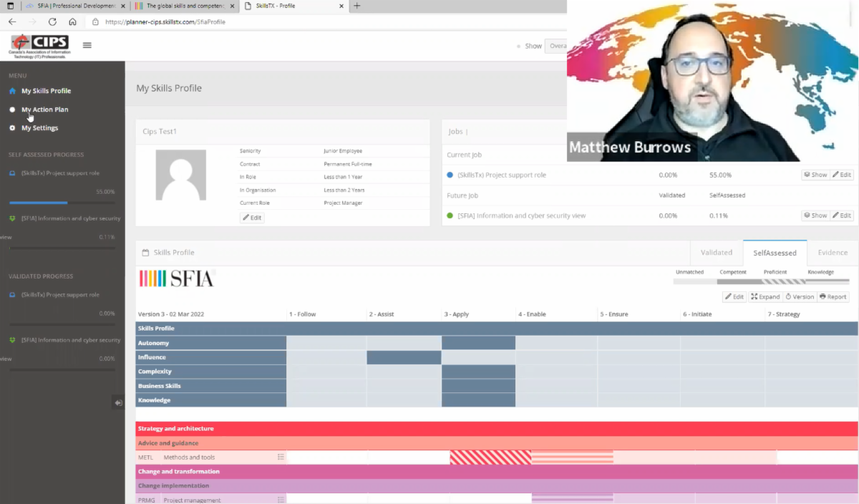Image resolution: width=859 pixels, height=504 pixels.
Task: Open My Settings menu item
Action: 39,128
